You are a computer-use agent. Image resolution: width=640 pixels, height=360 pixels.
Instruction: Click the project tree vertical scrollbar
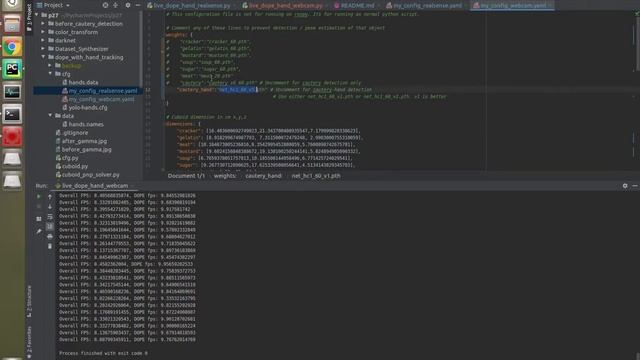click(x=141, y=49)
